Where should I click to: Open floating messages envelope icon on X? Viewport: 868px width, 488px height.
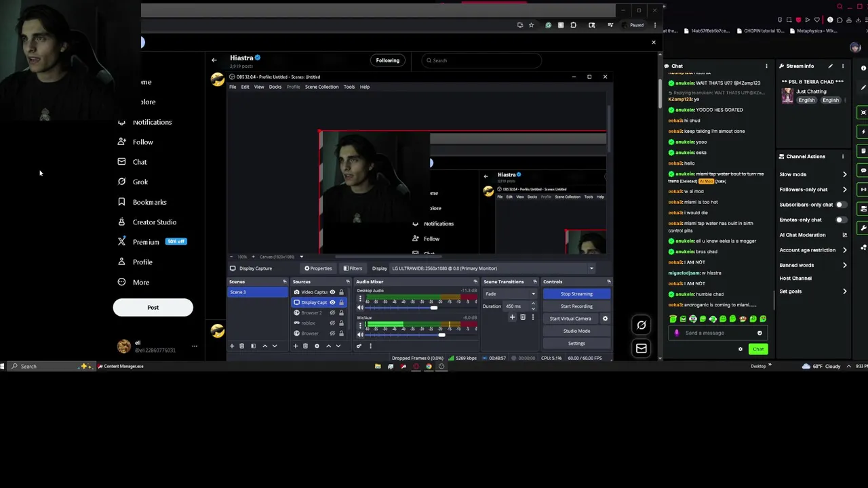pos(641,348)
